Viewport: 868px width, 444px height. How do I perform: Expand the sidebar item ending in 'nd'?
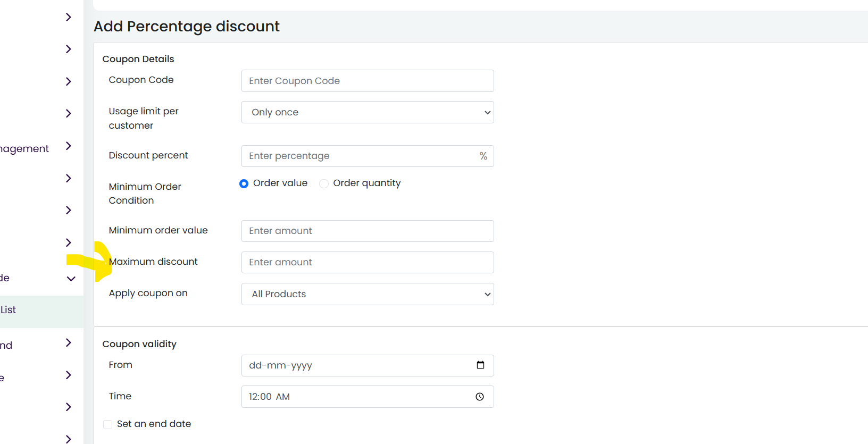click(69, 342)
